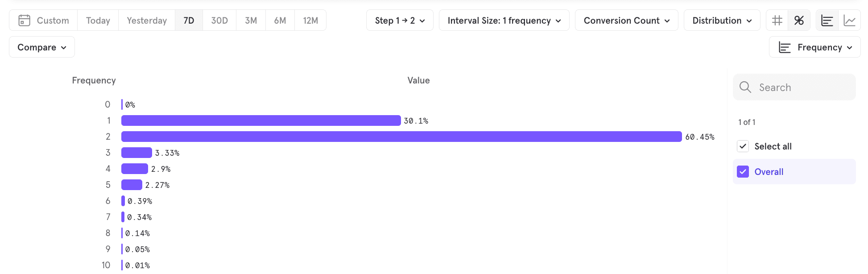Switch values to absolute number (#) view
Viewport: 868px width, 274px height.
pos(777,21)
